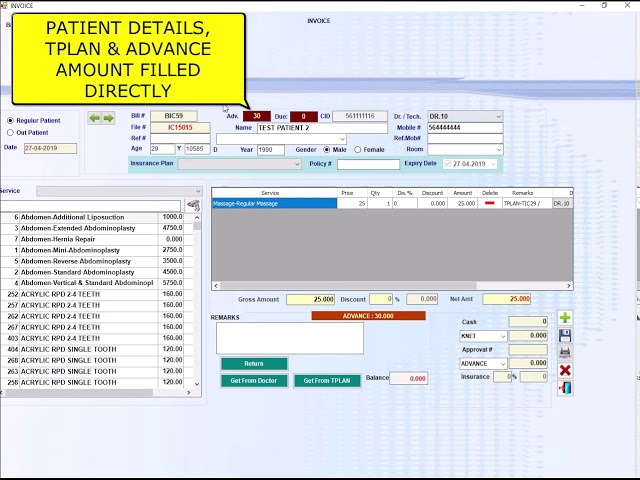Click the ADVANCE : 30.000 bar
This screenshot has height=480, width=640.
point(369,316)
